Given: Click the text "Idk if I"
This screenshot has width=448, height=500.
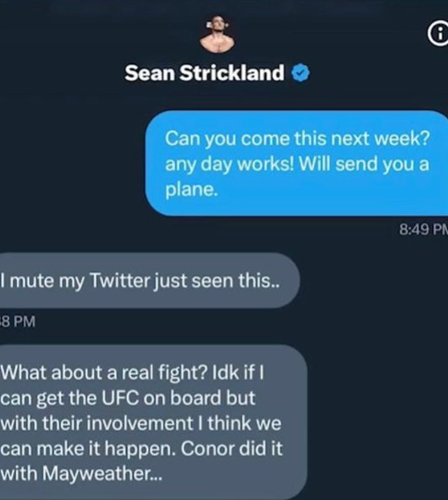Looking at the screenshot, I should tap(238, 372).
